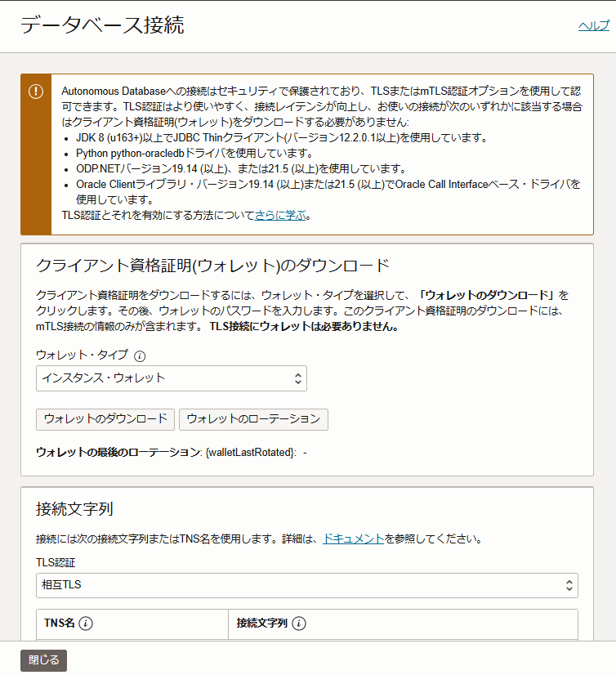Click the クライアント資格証明(ウォレット)のダウンロード heading

[212, 266]
